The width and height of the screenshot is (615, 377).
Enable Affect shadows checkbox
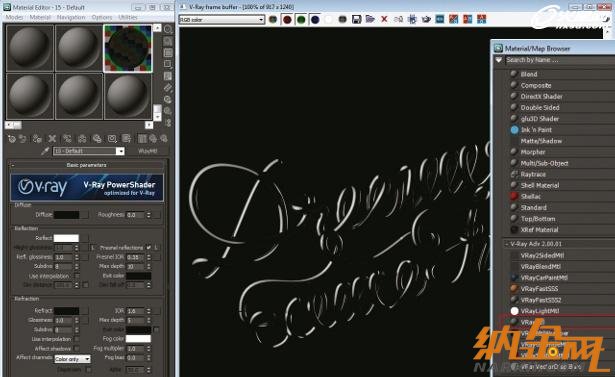click(x=77, y=348)
